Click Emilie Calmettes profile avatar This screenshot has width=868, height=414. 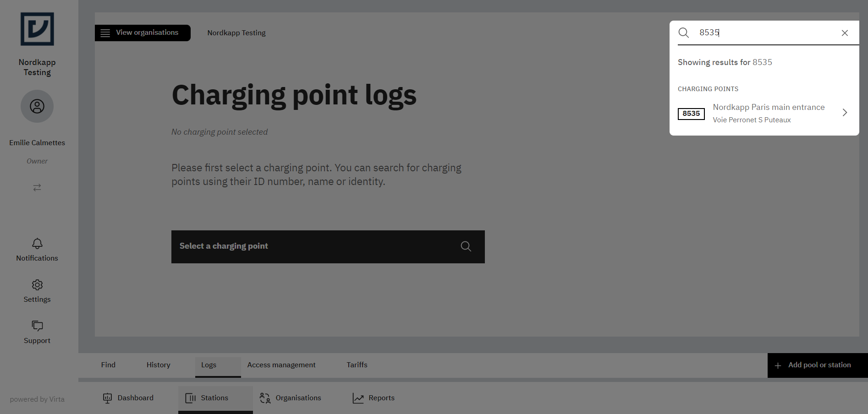(37, 106)
